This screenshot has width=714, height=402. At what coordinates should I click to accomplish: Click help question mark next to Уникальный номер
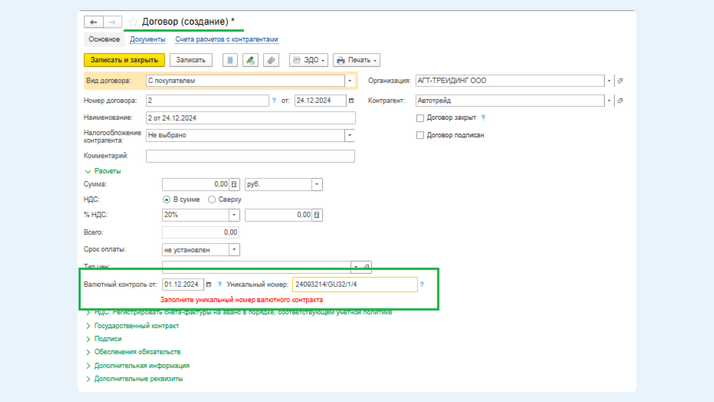(x=422, y=285)
